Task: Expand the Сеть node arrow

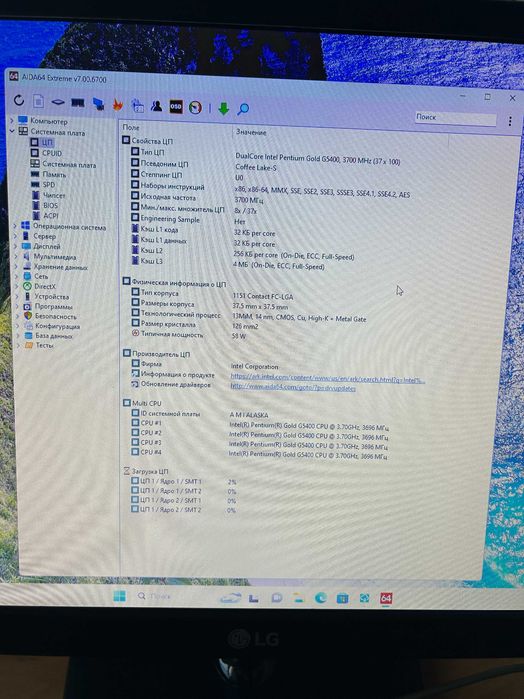Action: pos(17,276)
